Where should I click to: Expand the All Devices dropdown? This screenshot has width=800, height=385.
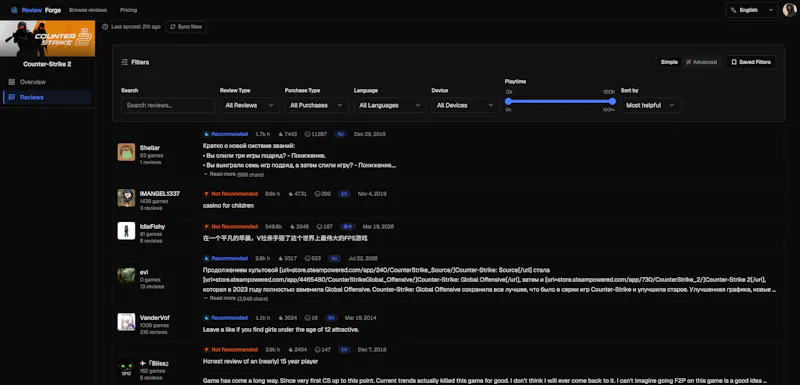coord(465,106)
